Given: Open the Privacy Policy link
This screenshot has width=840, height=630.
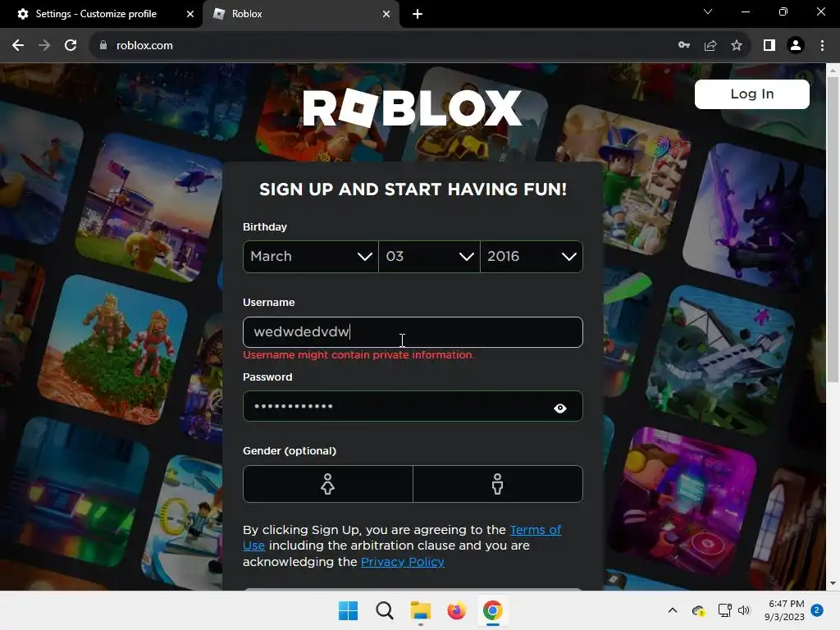Looking at the screenshot, I should point(402,561).
